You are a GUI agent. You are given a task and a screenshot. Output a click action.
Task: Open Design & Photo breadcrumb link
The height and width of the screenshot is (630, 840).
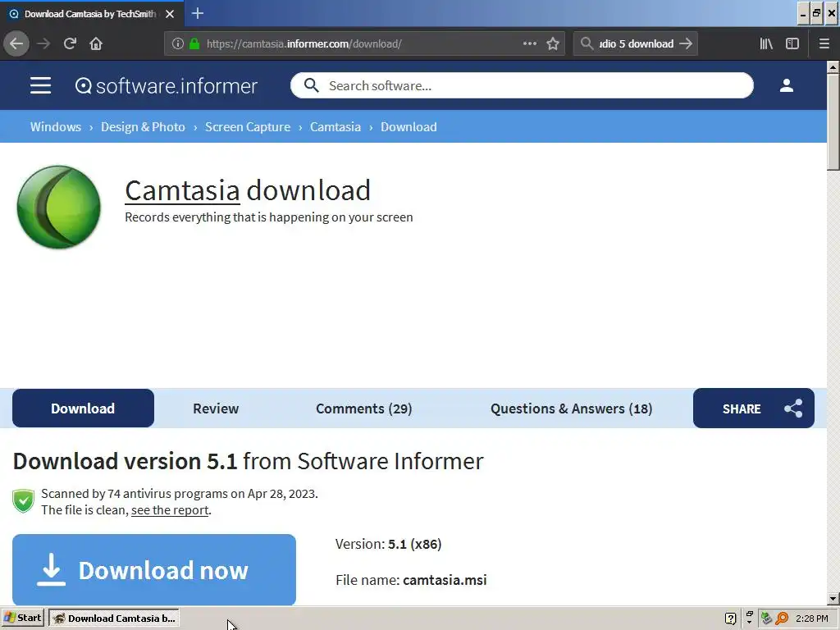tap(143, 127)
